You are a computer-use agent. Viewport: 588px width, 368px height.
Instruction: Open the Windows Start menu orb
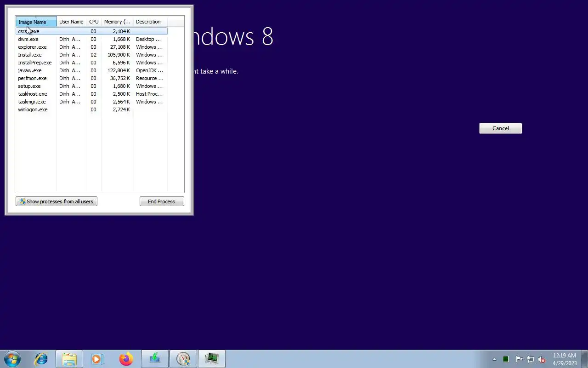[12, 359]
